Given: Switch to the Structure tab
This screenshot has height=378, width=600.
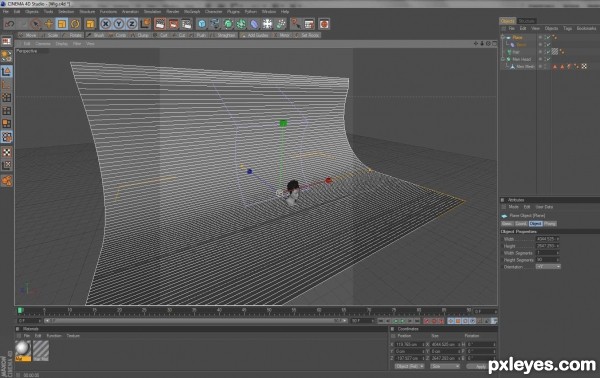Looking at the screenshot, I should click(527, 21).
